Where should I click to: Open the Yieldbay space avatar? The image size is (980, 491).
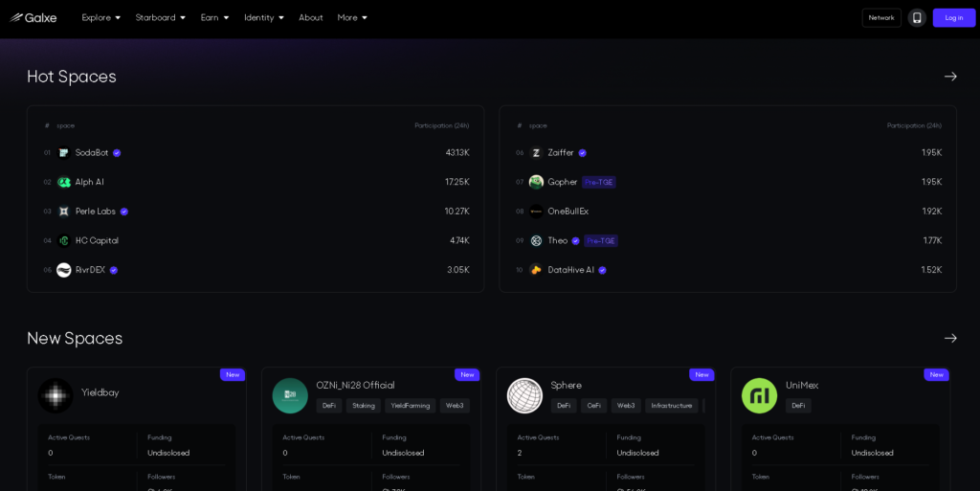click(x=56, y=395)
